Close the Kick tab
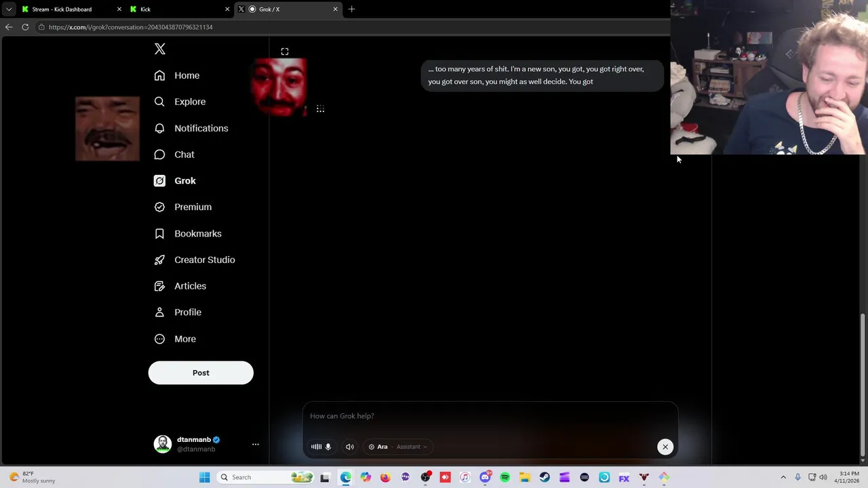 point(227,9)
